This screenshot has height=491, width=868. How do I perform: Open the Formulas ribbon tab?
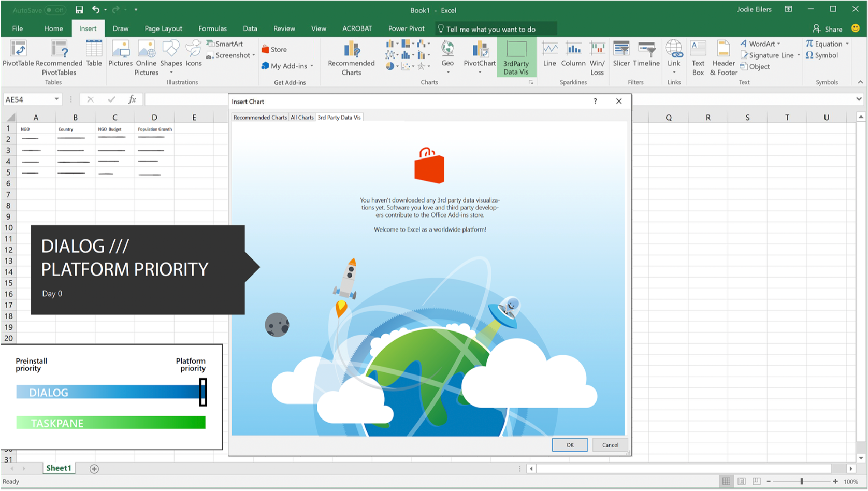pyautogui.click(x=212, y=29)
